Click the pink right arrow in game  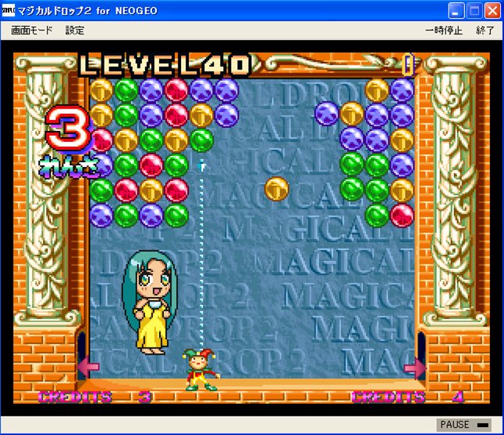tap(414, 368)
